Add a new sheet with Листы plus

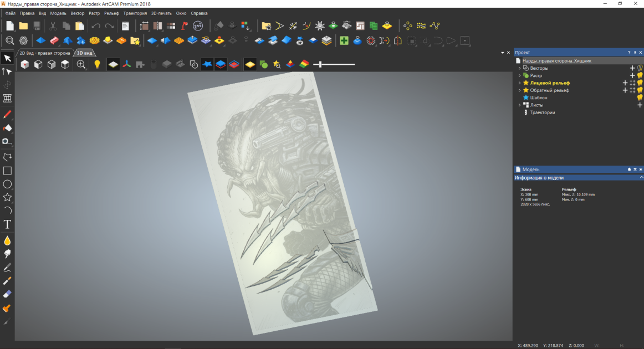(x=640, y=105)
